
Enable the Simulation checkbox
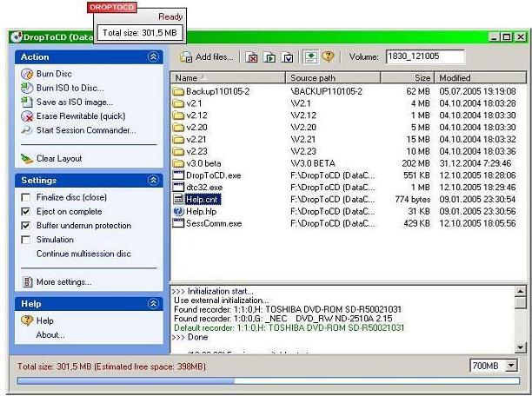25,240
